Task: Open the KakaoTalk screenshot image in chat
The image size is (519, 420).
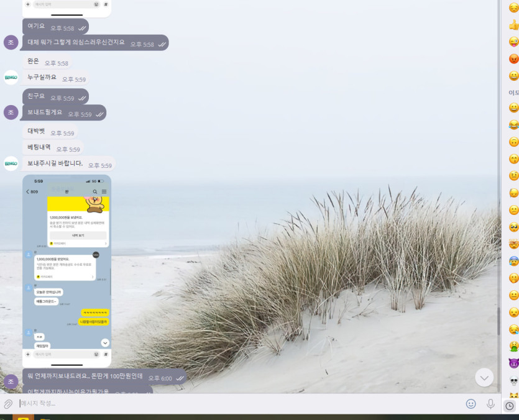Action: 67,271
